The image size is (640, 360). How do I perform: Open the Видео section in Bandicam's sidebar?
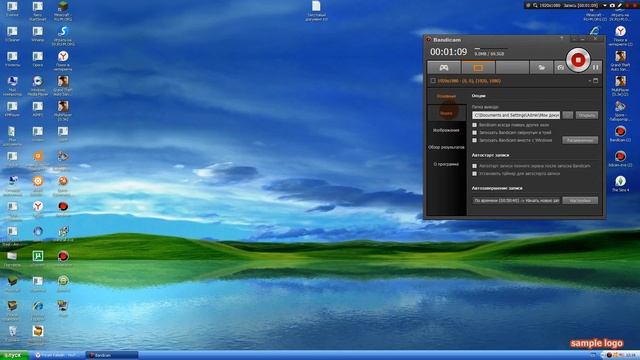pos(446,113)
